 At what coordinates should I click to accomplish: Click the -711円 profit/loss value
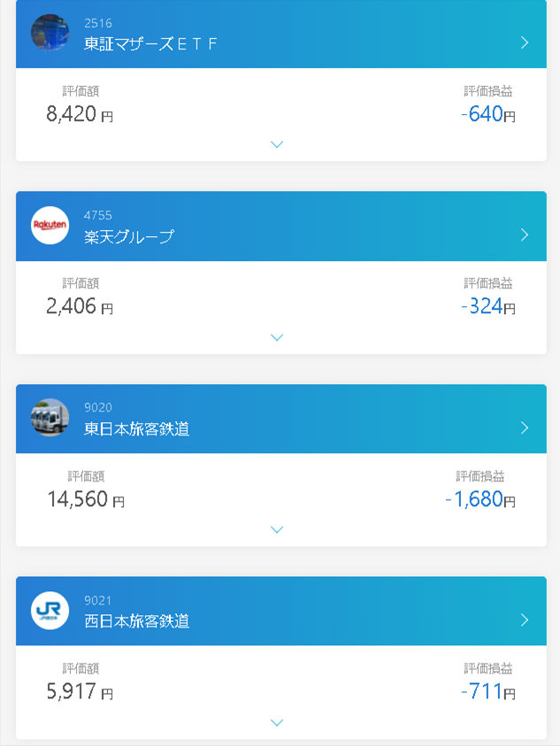pyautogui.click(x=487, y=692)
